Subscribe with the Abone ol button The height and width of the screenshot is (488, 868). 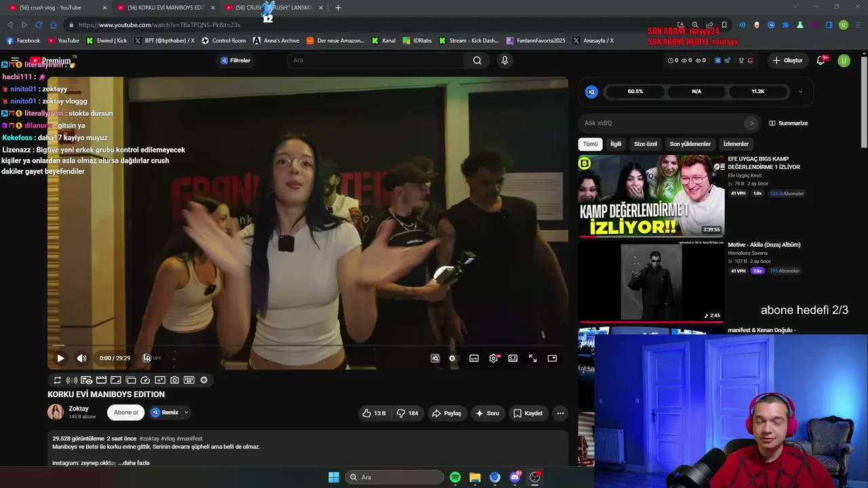pyautogui.click(x=126, y=412)
